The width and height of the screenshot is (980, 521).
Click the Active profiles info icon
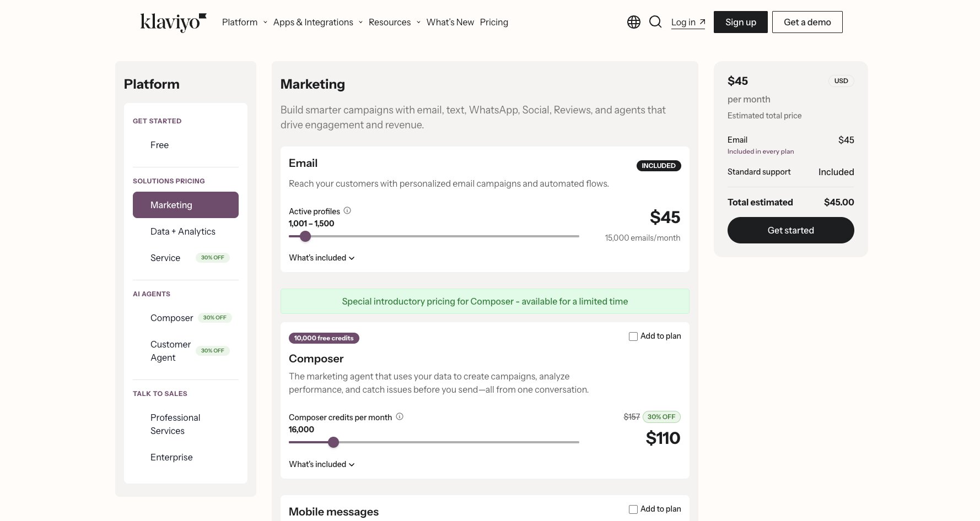[347, 210]
